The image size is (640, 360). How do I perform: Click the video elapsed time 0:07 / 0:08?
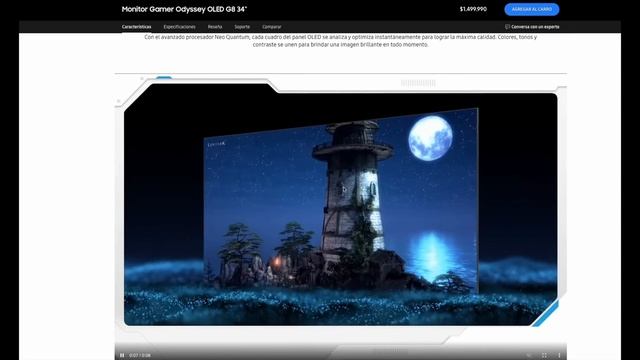140,356
